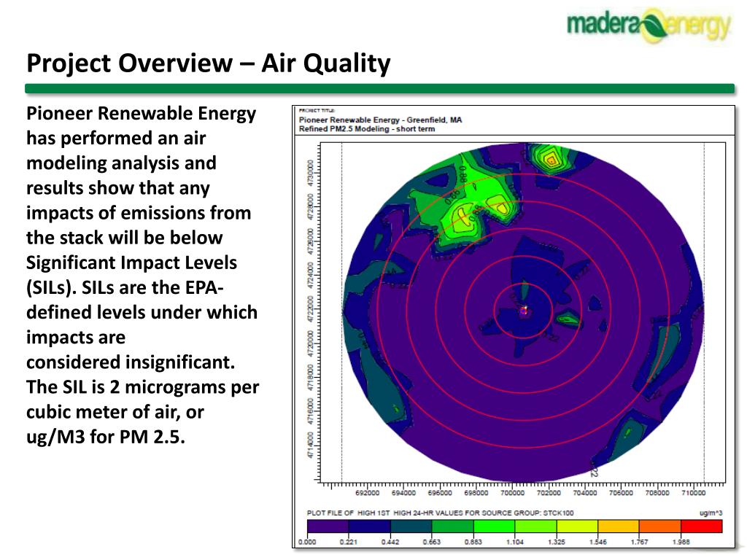This screenshot has width=747, height=560.
Task: Click the teal 0.442 legend swatch
Action: tap(411, 526)
